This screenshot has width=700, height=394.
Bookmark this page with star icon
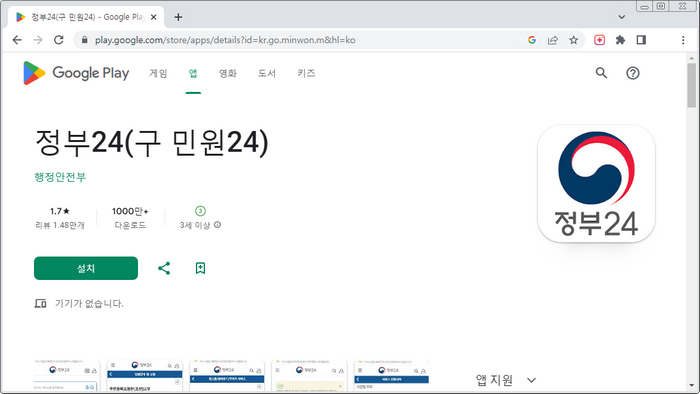point(574,40)
